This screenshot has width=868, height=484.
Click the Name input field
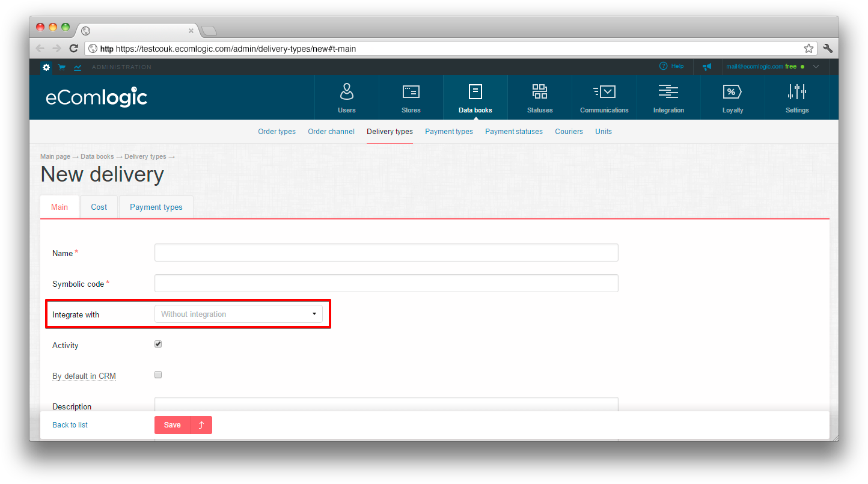click(x=387, y=253)
